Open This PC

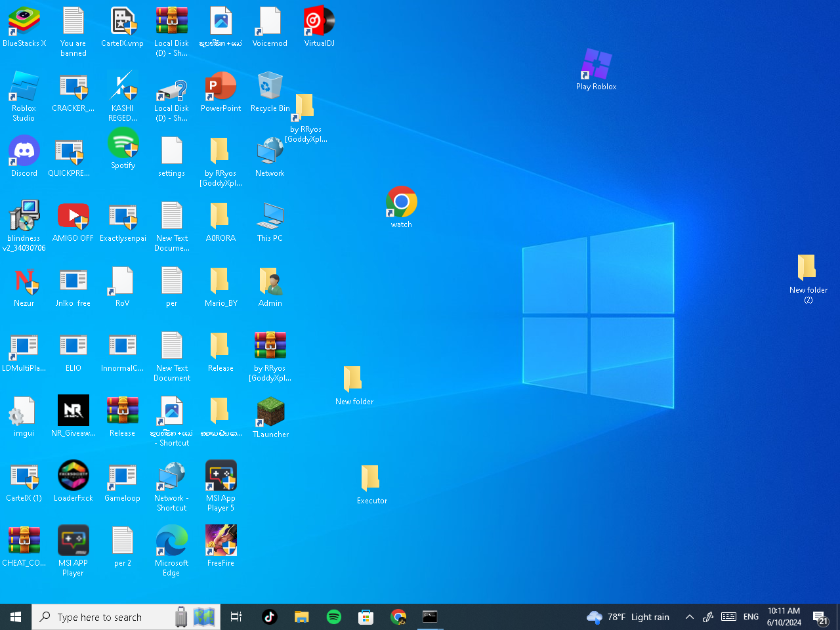click(x=270, y=222)
